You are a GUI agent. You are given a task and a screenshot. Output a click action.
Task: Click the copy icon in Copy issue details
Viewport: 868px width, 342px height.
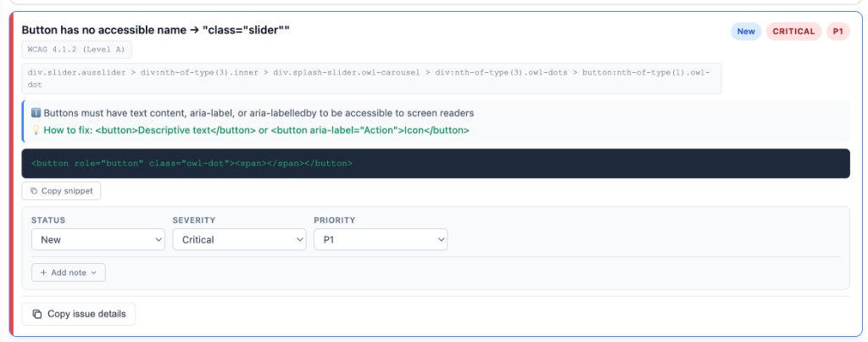pos(37,314)
